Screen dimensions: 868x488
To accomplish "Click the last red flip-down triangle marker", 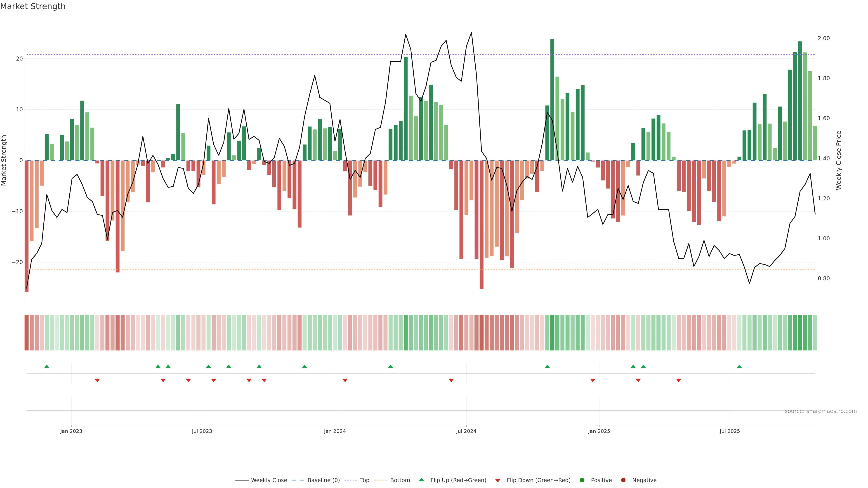I will click(x=679, y=380).
